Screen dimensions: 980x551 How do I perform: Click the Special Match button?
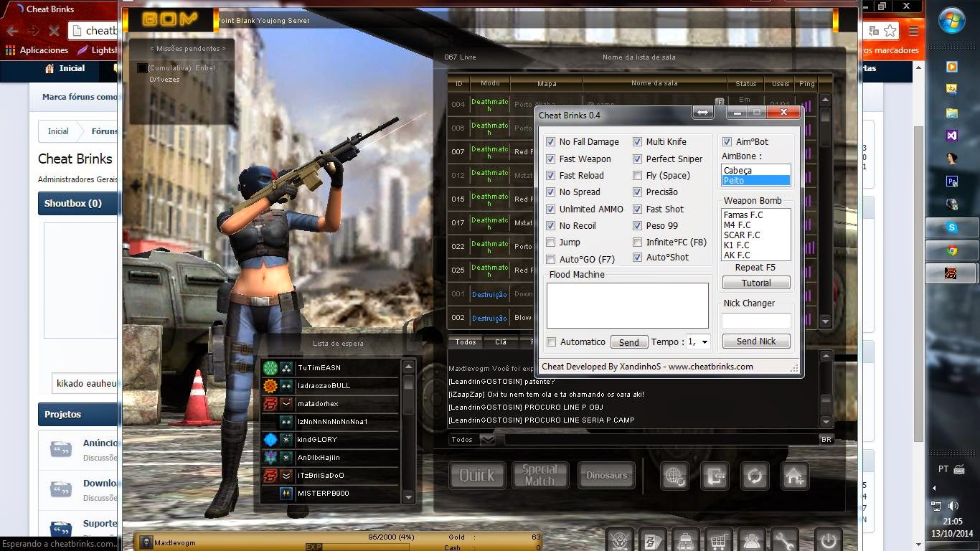(x=540, y=475)
